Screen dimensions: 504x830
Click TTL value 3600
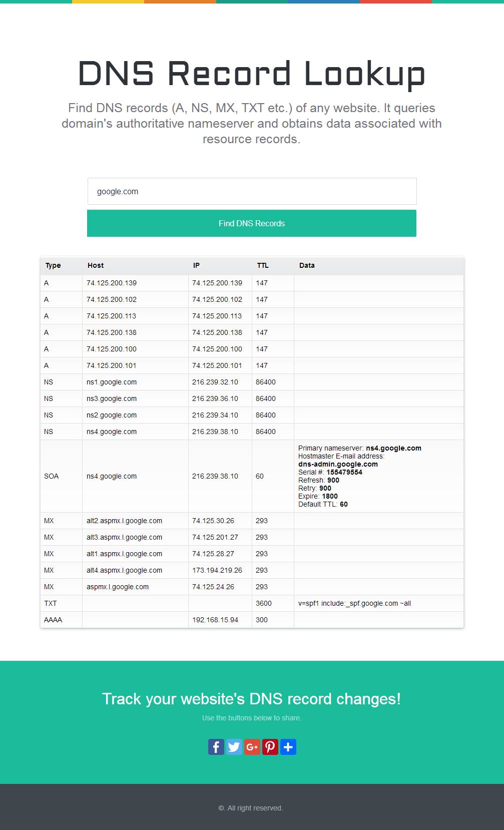click(x=264, y=603)
